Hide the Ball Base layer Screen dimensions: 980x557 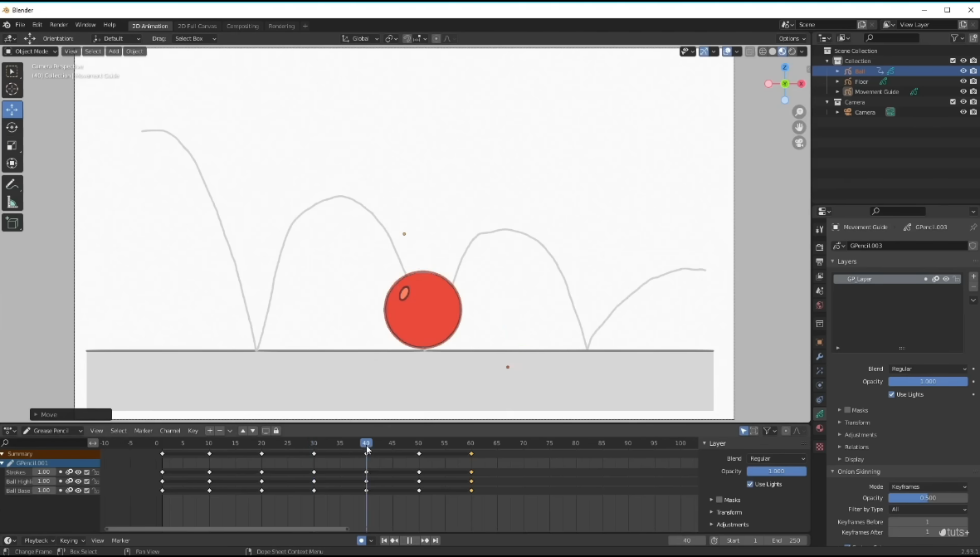coord(78,491)
